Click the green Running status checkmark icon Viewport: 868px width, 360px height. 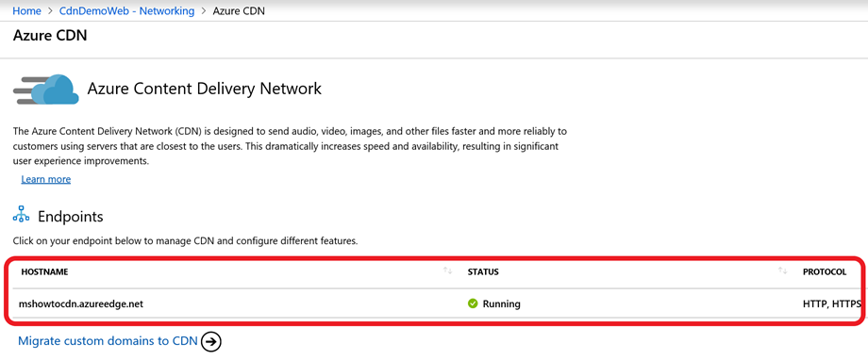[x=473, y=303]
